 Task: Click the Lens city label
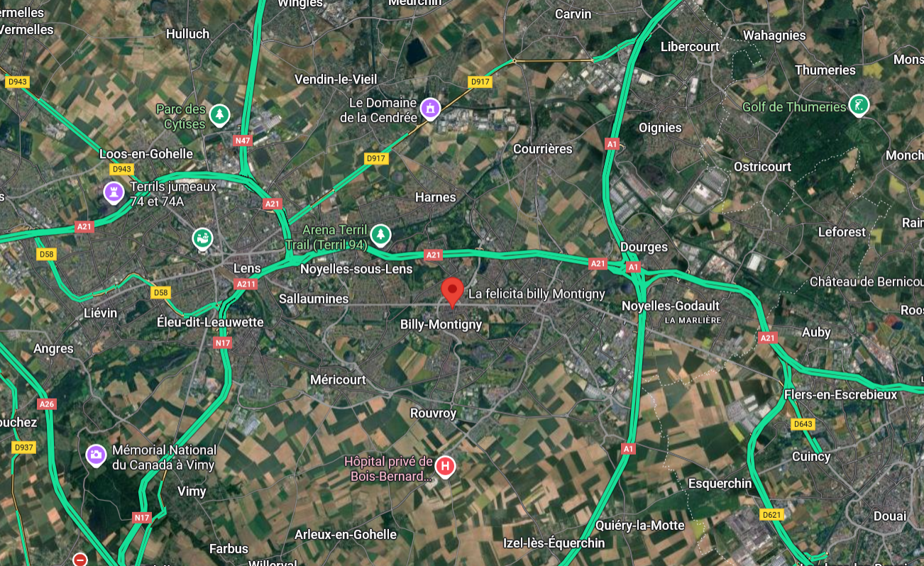click(x=247, y=269)
